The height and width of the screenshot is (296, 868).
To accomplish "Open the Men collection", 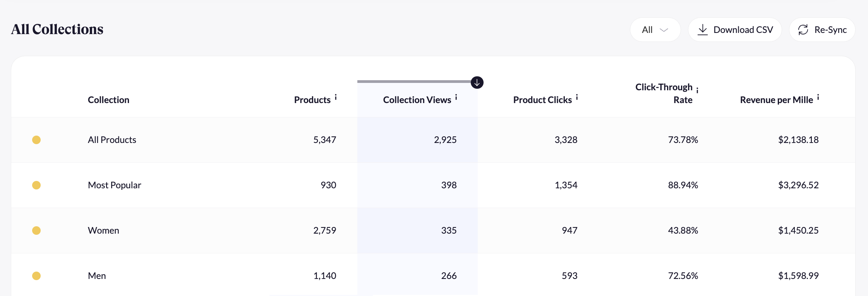I will point(97,276).
